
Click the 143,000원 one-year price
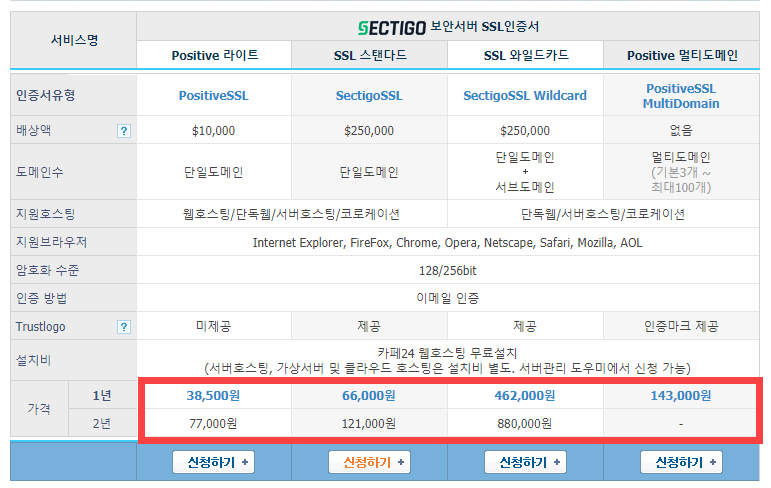point(681,396)
